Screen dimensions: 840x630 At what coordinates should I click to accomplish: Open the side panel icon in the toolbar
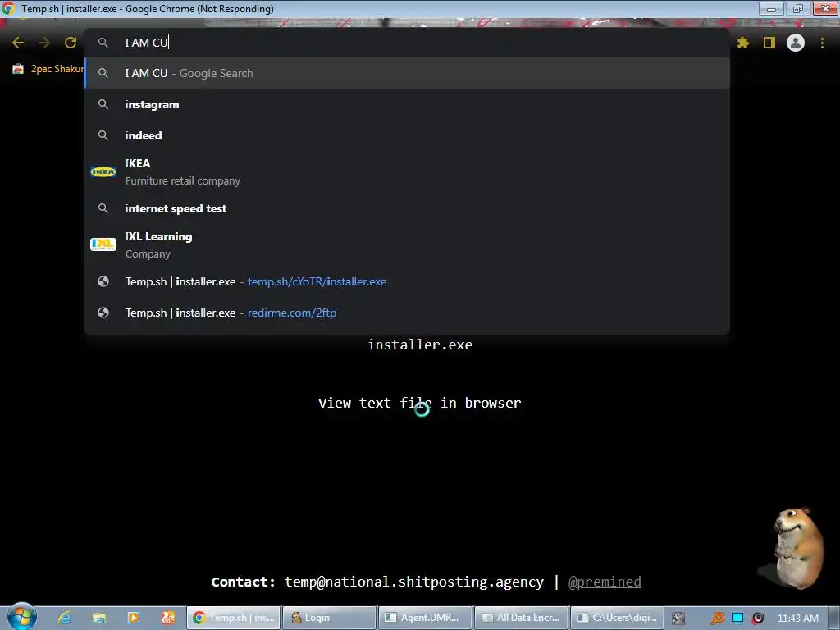coord(769,43)
